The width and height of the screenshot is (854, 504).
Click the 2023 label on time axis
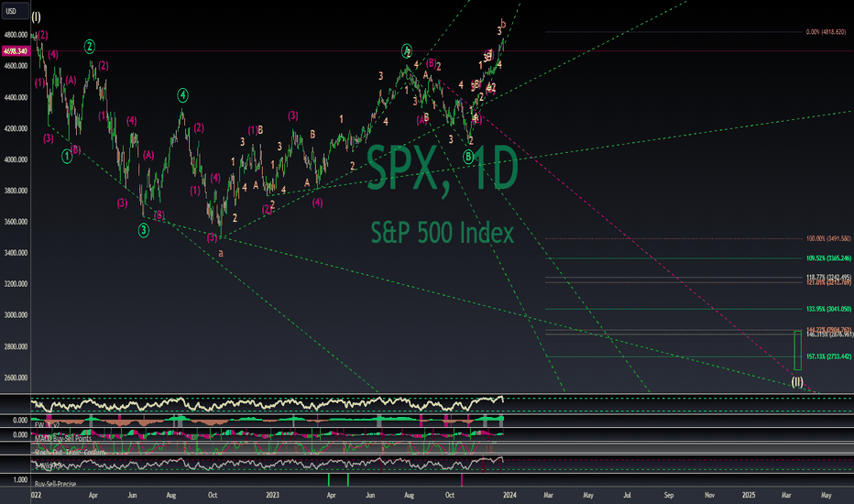pos(272,495)
